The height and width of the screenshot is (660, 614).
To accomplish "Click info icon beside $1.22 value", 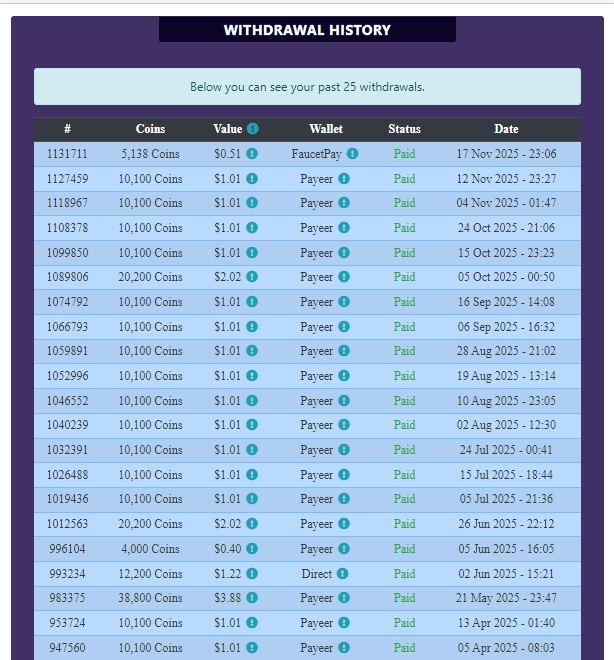I will 252,574.
